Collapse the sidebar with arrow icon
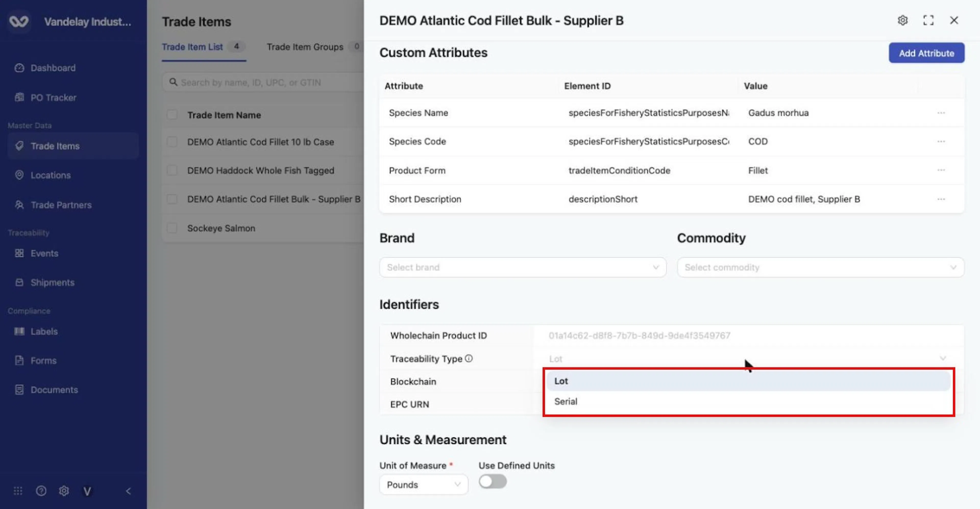 pos(128,491)
